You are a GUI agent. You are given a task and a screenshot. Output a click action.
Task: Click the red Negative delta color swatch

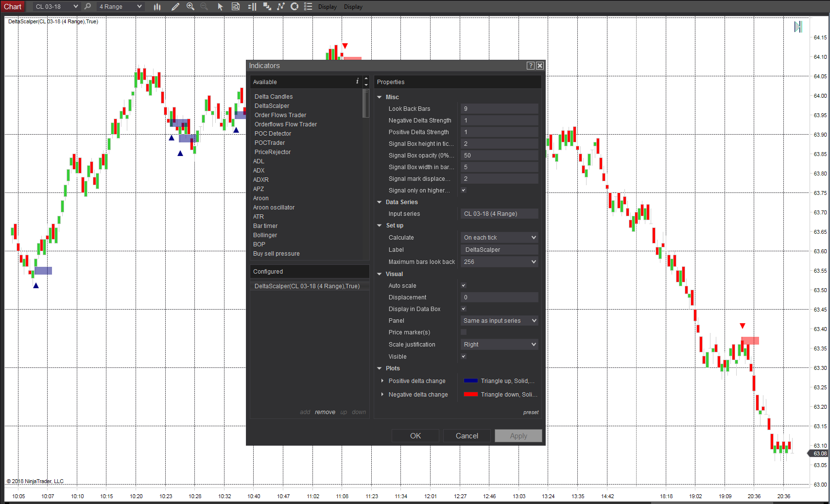(471, 395)
